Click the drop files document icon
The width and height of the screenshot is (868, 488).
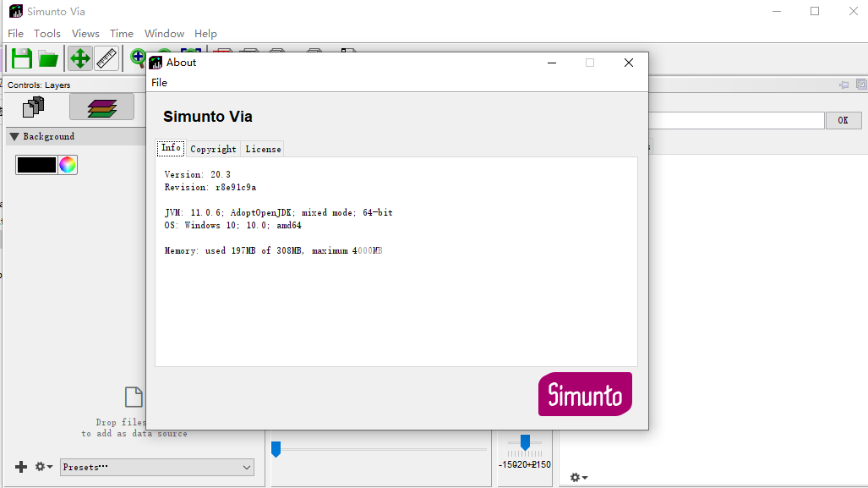point(134,398)
